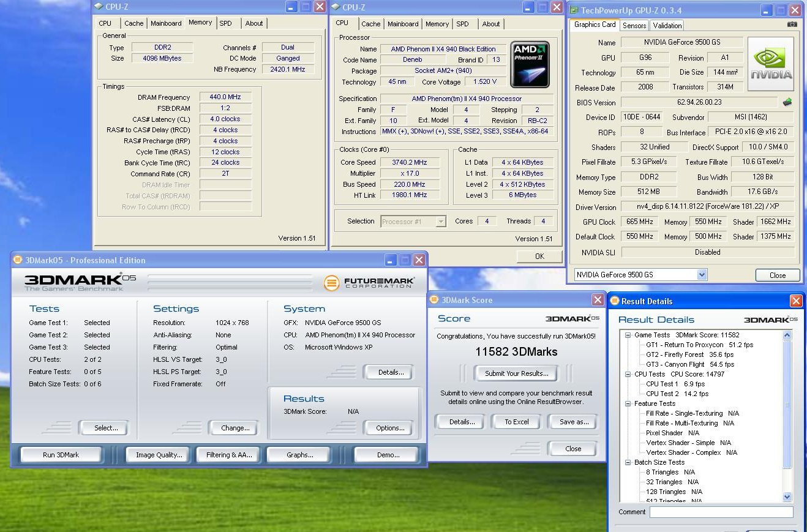Click the title bar icon of CPU-Z Memory window
The width and height of the screenshot is (807, 532).
tap(99, 7)
